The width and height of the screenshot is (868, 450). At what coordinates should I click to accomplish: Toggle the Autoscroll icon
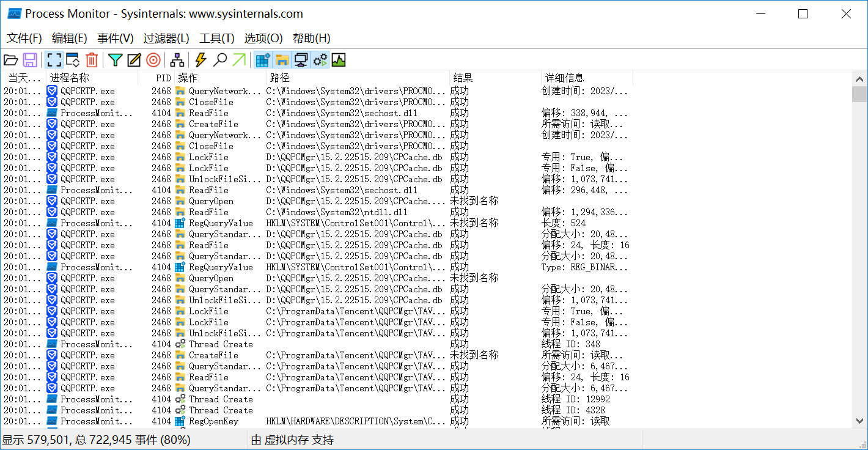click(x=73, y=60)
